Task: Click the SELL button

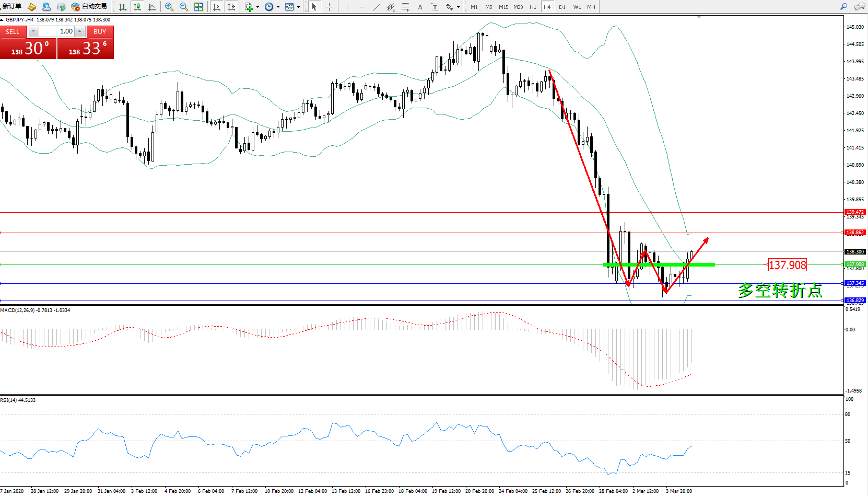Action: click(x=13, y=31)
